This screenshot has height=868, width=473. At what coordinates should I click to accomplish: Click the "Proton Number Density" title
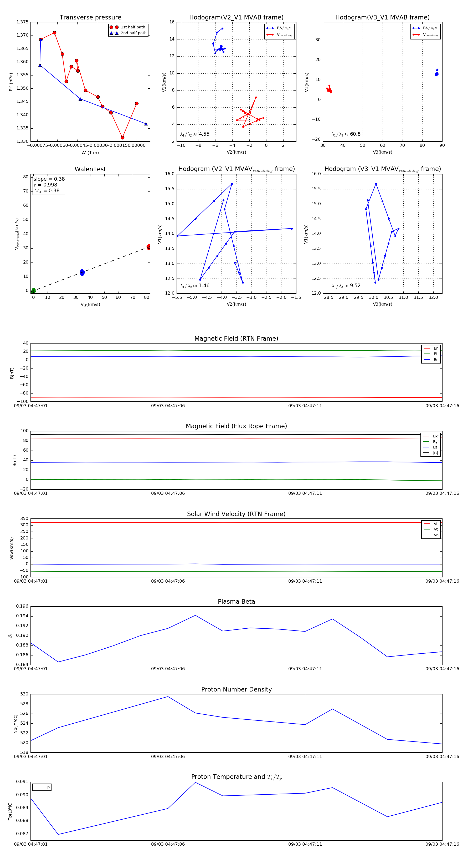tap(236, 689)
